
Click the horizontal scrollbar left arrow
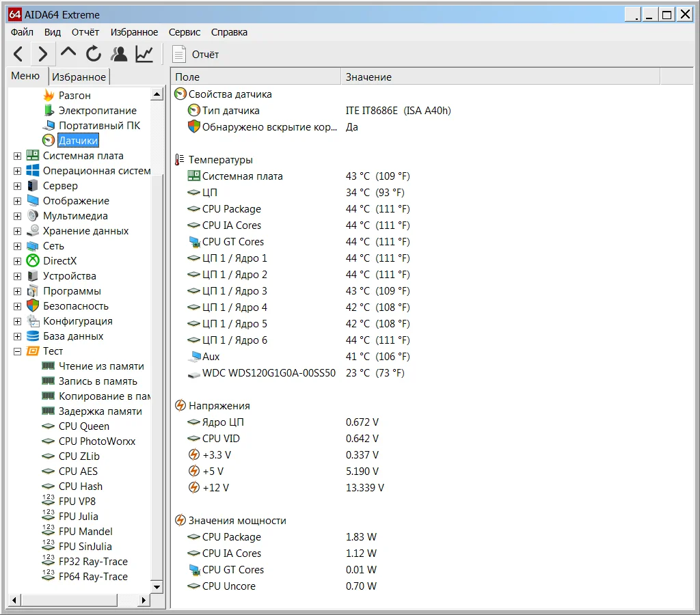tap(14, 600)
